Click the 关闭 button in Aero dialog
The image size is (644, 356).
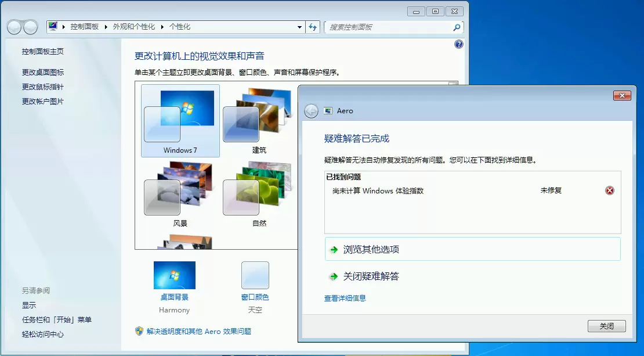(607, 326)
